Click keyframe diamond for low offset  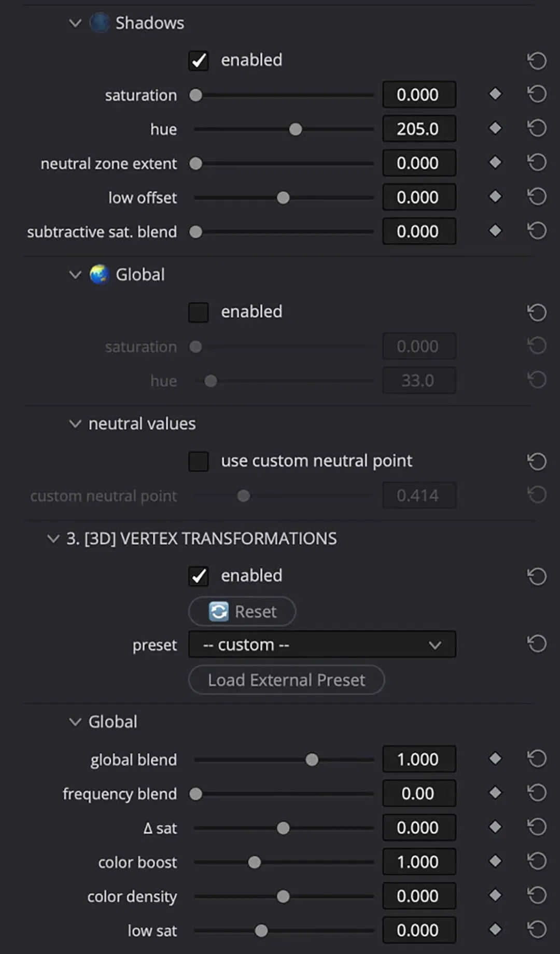point(495,197)
